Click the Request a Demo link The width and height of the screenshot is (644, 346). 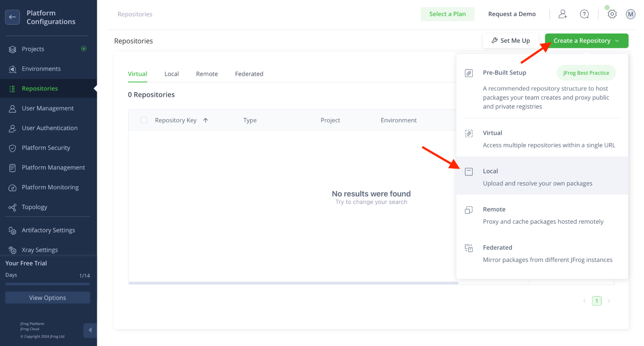click(x=512, y=14)
